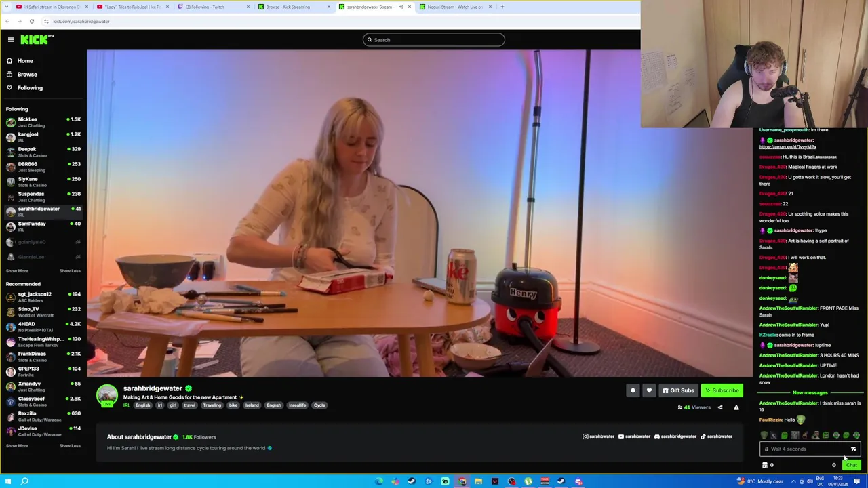This screenshot has width=868, height=488.
Task: Open sarahbwater YouTube link
Action: pyautogui.click(x=635, y=437)
